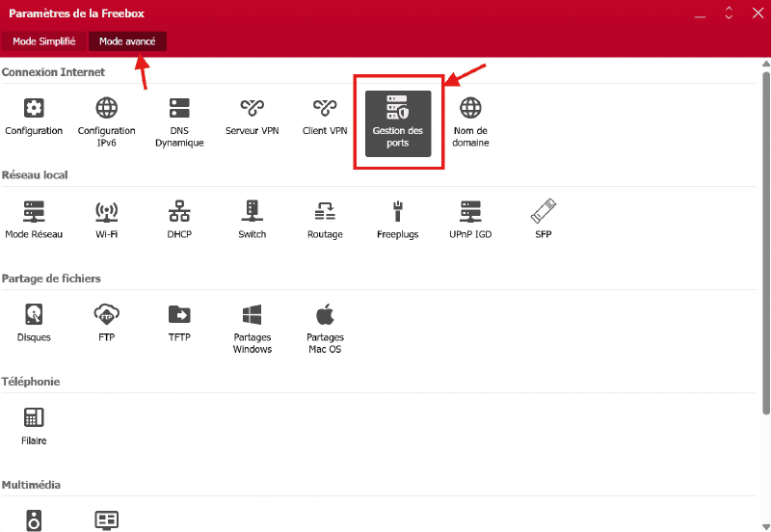Open the Configuration gear icon
Image resolution: width=771 pixels, height=532 pixels.
click(x=34, y=108)
